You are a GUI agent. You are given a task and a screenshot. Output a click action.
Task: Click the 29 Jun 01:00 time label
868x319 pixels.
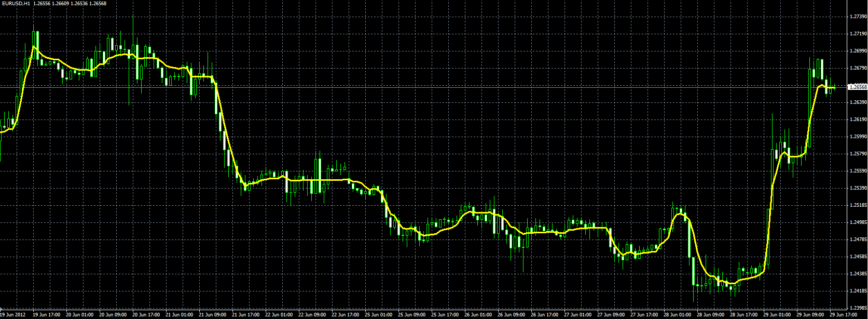[x=777, y=315]
